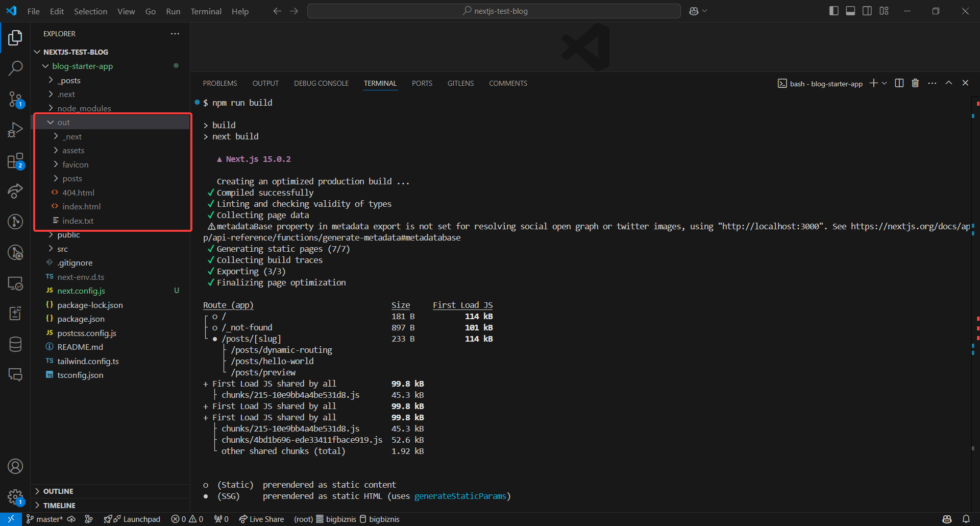Viewport: 980px width, 526px height.
Task: Go back with navigation arrow
Action: pos(277,11)
